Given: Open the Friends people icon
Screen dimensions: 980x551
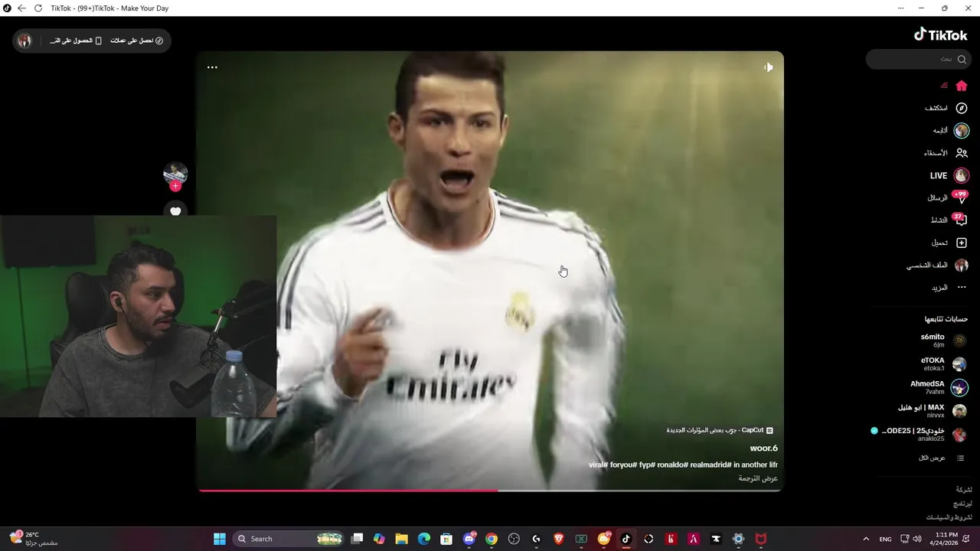Looking at the screenshot, I should (962, 153).
